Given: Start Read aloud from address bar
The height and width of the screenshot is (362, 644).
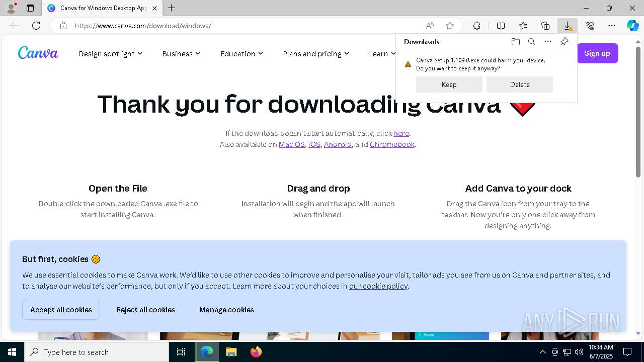Looking at the screenshot, I should (430, 26).
